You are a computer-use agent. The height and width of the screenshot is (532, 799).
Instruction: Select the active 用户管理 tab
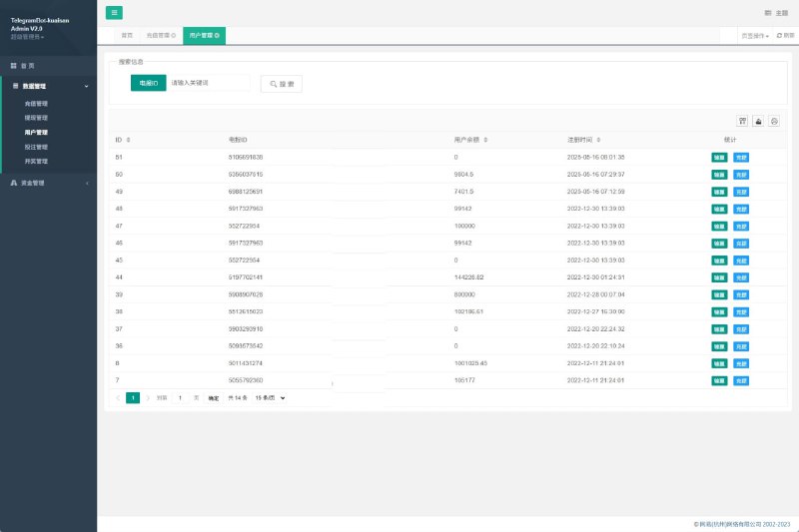[x=204, y=36]
